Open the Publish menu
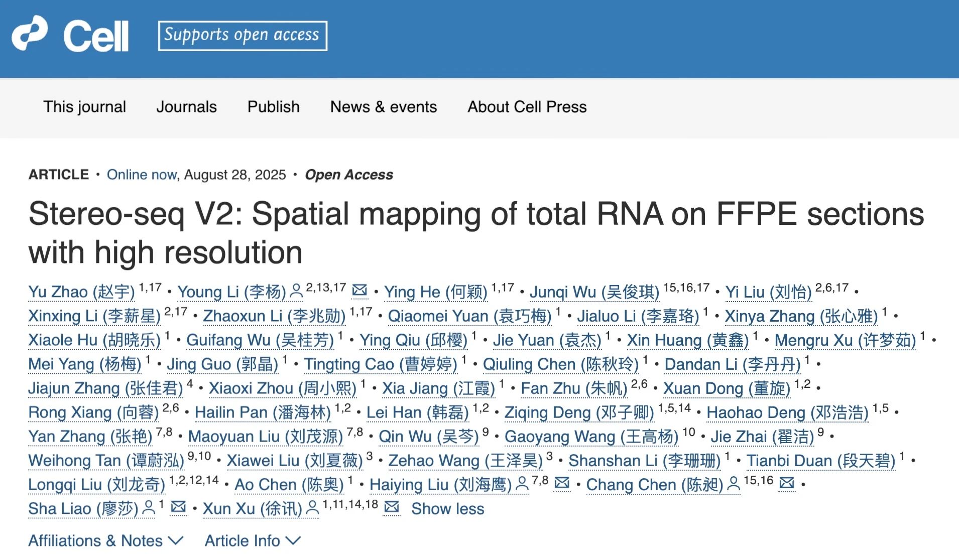 click(273, 107)
